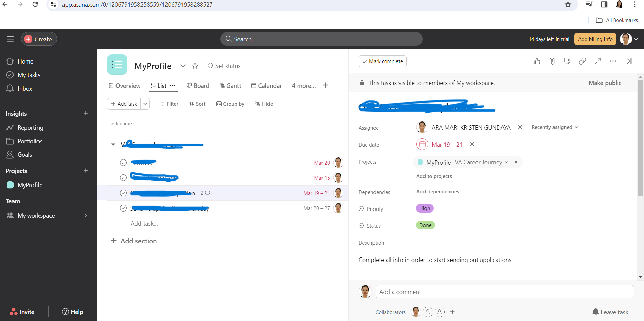644x321 pixels.
Task: Collapse the task section triangle
Action: 113,145
